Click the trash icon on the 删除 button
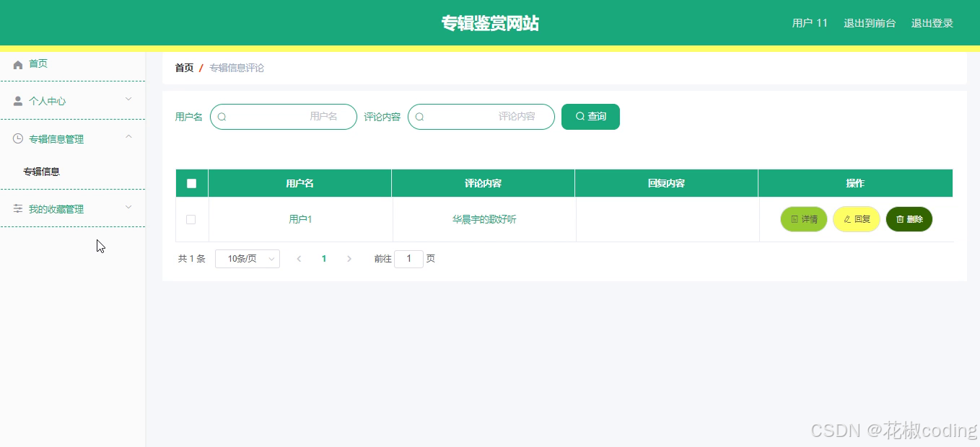The image size is (980, 447). (901, 218)
